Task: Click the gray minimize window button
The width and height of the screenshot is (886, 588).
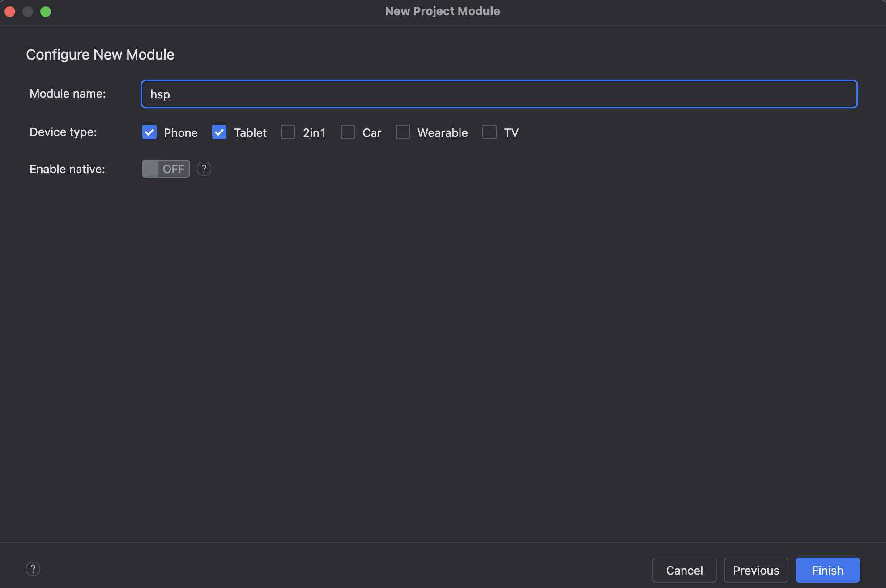Action: [x=28, y=12]
